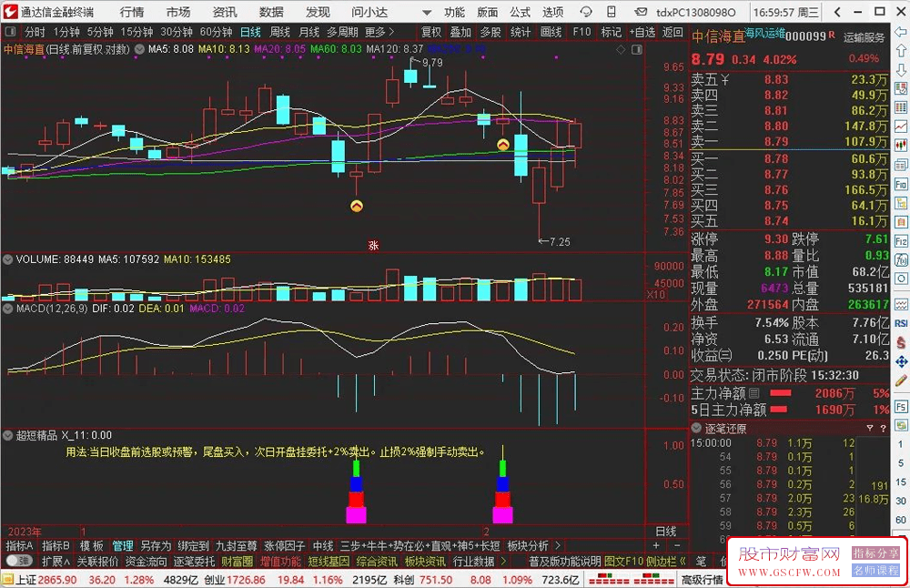Viewport: 910px width, 588px height.
Task: Click the minus zoom-out button on the time axis
Action: tap(677, 545)
